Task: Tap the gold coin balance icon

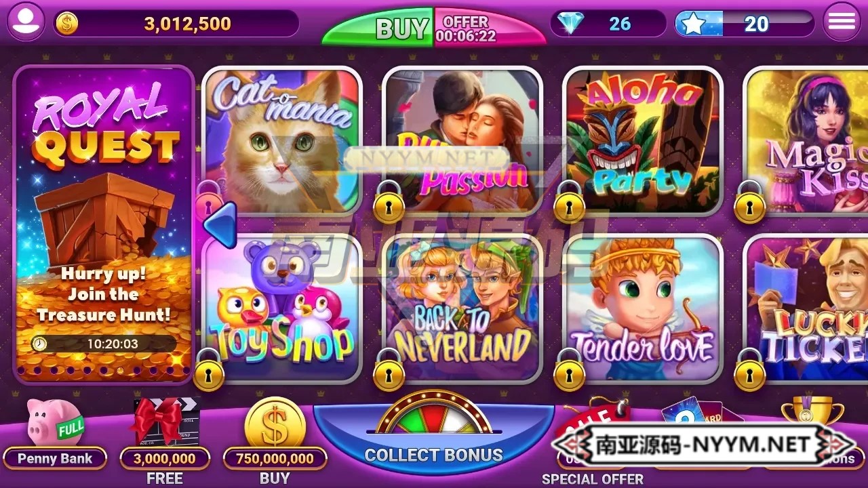Action: click(x=66, y=24)
